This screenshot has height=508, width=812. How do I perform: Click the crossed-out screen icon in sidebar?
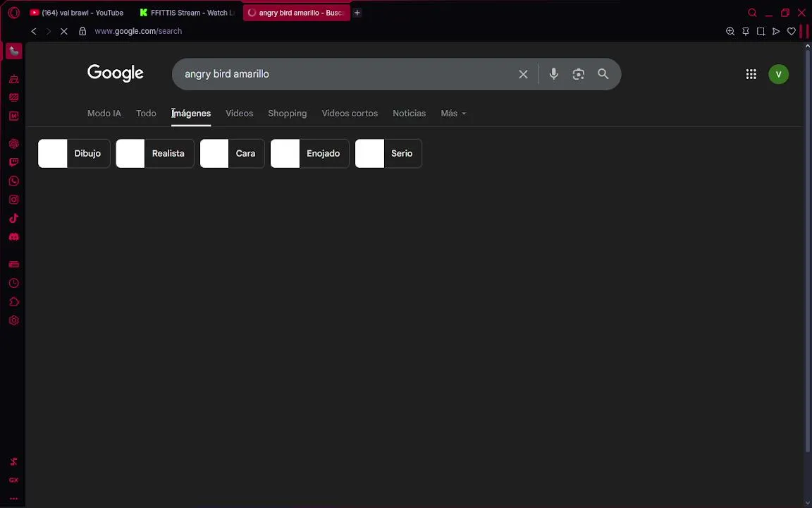click(14, 97)
